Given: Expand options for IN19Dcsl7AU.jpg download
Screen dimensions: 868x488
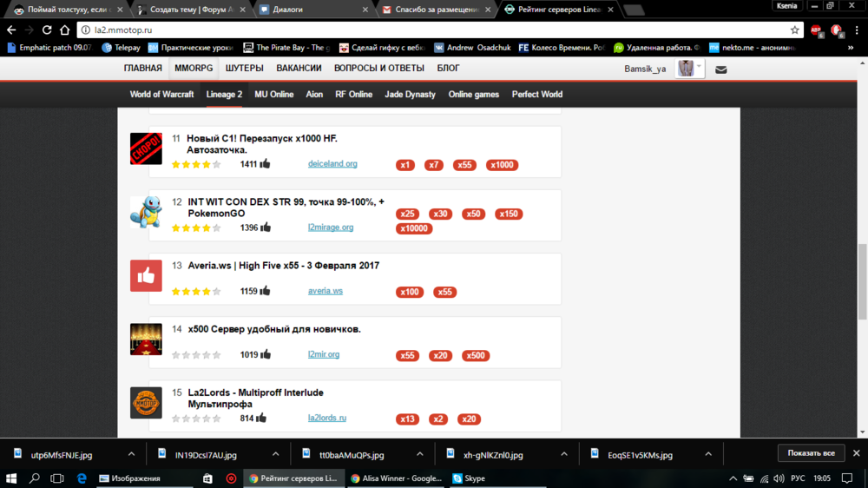Looking at the screenshot, I should pos(275,453).
